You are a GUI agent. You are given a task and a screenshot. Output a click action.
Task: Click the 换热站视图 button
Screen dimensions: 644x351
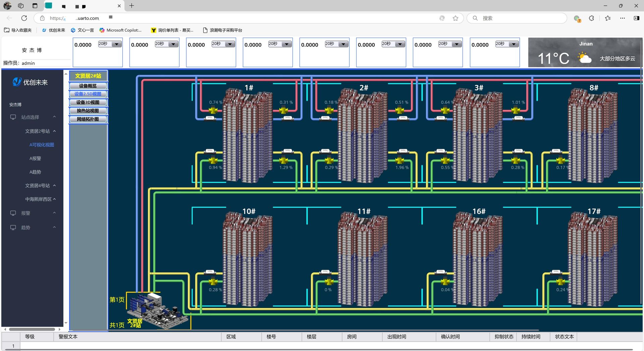(88, 111)
